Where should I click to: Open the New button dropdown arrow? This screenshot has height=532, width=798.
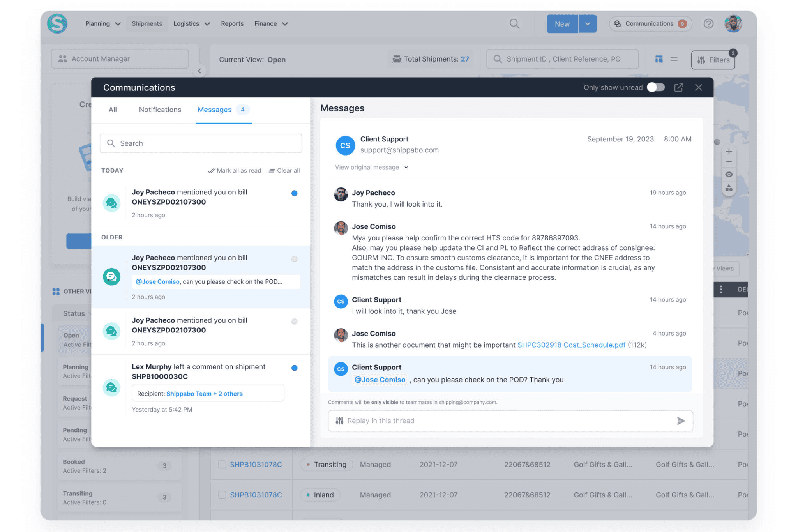[x=588, y=24]
